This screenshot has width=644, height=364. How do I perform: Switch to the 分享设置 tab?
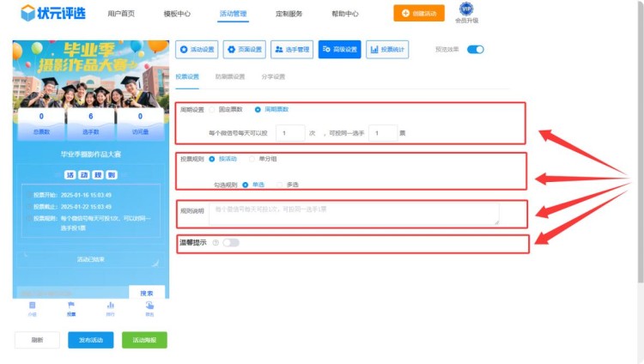[x=272, y=76]
